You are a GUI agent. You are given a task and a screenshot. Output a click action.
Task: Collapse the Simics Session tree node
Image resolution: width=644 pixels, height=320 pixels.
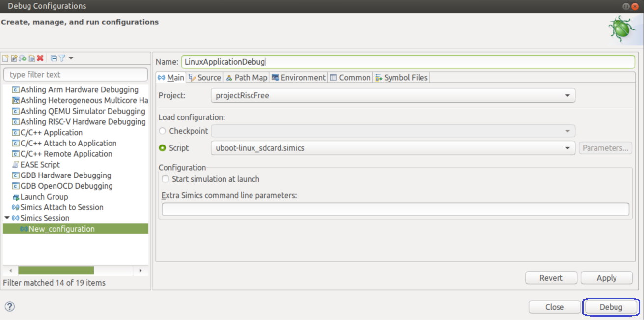tap(7, 218)
